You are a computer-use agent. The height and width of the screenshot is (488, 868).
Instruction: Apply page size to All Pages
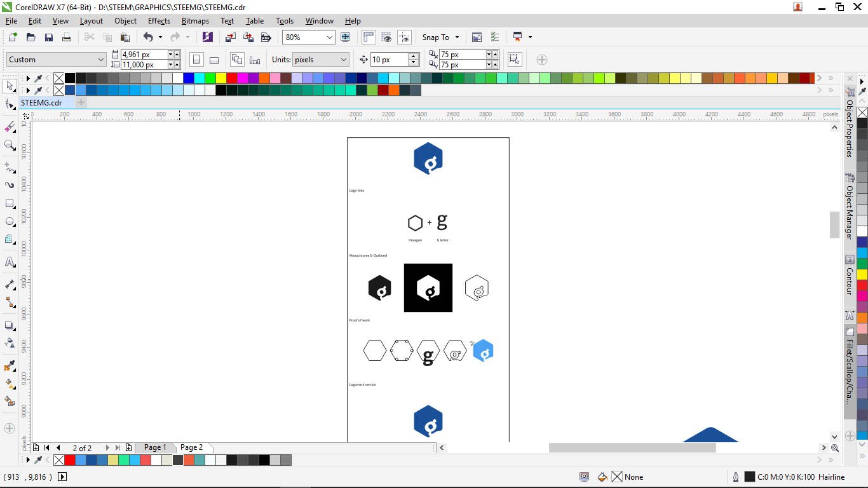pos(237,60)
